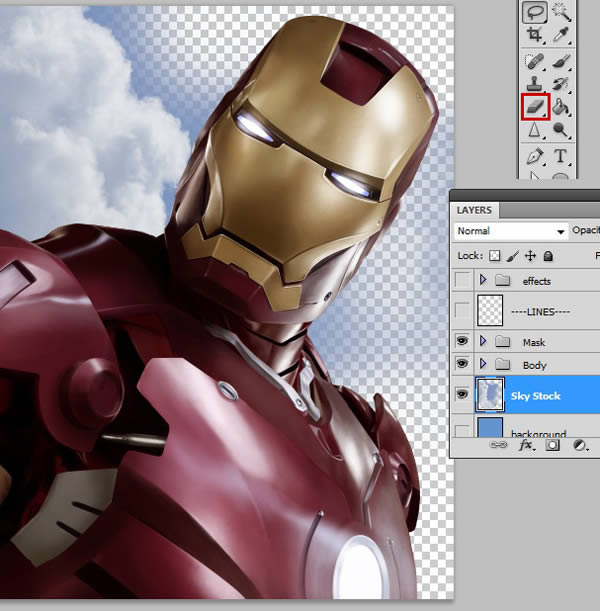The width and height of the screenshot is (600, 611).
Task: Click the Link Layers icon
Action: click(x=498, y=445)
